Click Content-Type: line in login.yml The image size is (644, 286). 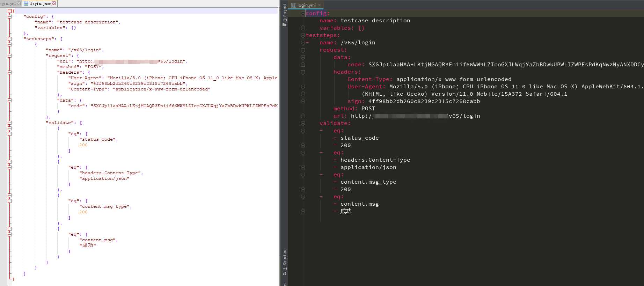tap(429, 79)
